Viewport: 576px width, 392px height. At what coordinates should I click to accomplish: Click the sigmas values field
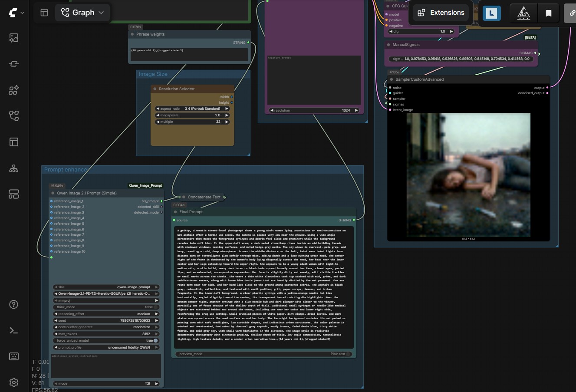(x=461, y=59)
